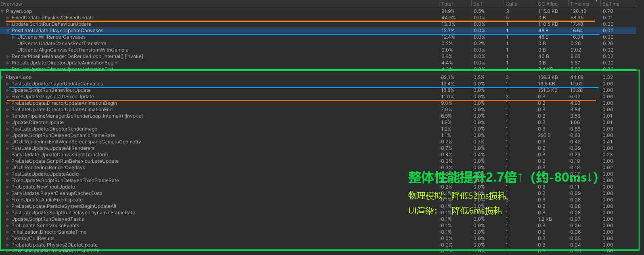Collapse the PlayerLoop node in the upper capture
644x255 pixels.
point(2,11)
